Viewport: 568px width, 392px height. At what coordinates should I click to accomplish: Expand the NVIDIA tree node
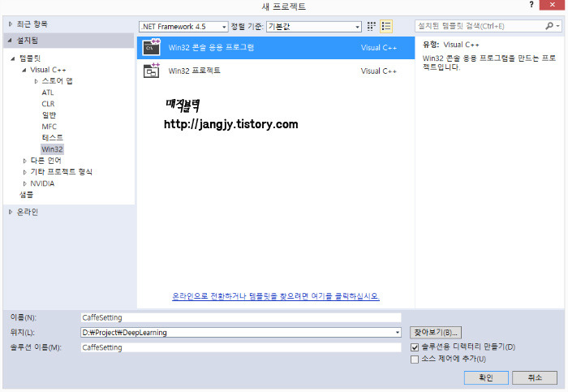click(24, 183)
